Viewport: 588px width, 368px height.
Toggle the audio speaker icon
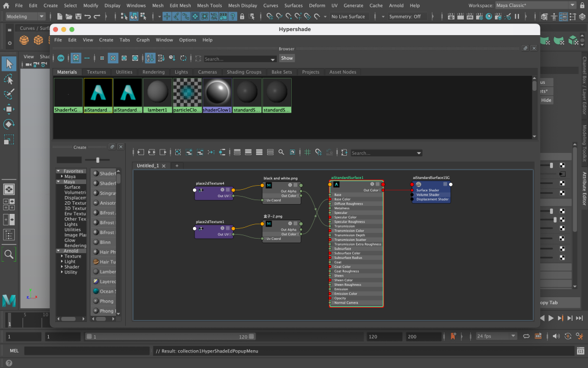556,336
